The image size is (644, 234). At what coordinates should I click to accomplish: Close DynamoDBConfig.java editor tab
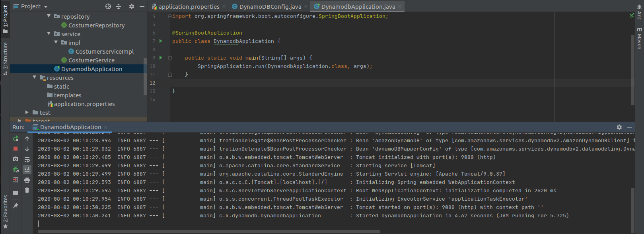point(306,6)
